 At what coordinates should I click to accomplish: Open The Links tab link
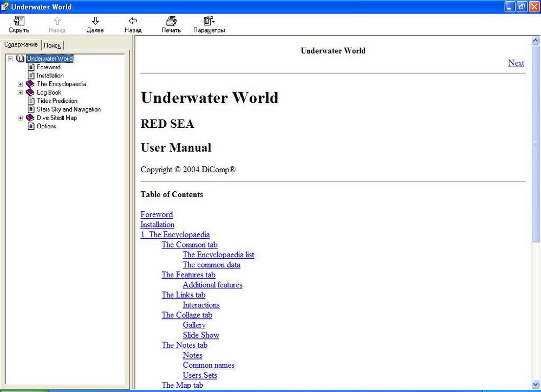click(183, 295)
